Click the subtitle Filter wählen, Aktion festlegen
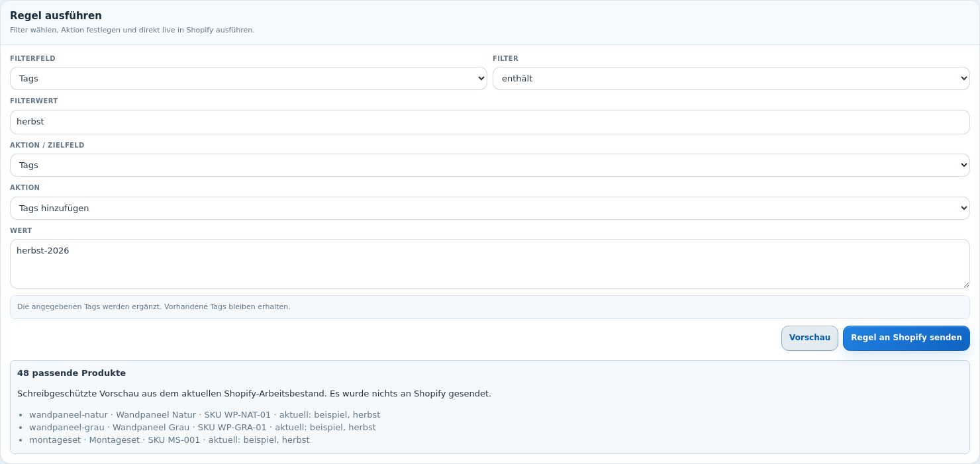Screen dimensions: 980x464 132,30
